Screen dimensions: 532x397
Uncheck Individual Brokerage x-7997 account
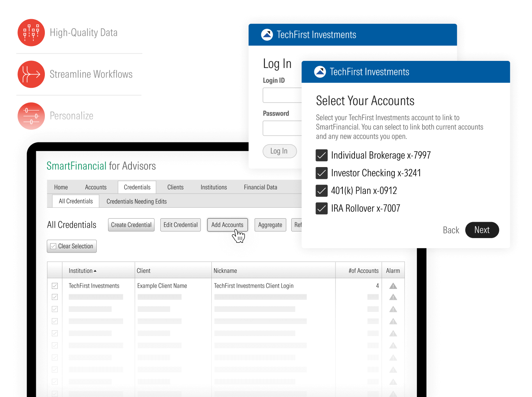pos(321,155)
